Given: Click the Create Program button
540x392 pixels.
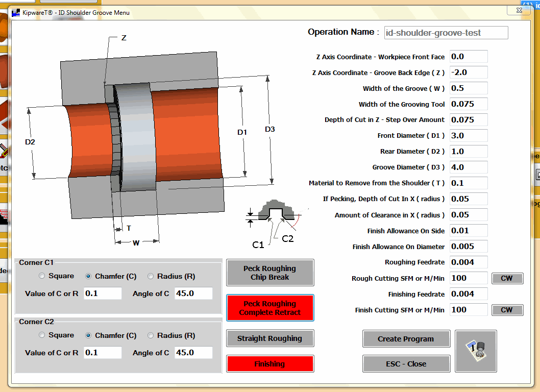Looking at the screenshot, I should [x=406, y=338].
